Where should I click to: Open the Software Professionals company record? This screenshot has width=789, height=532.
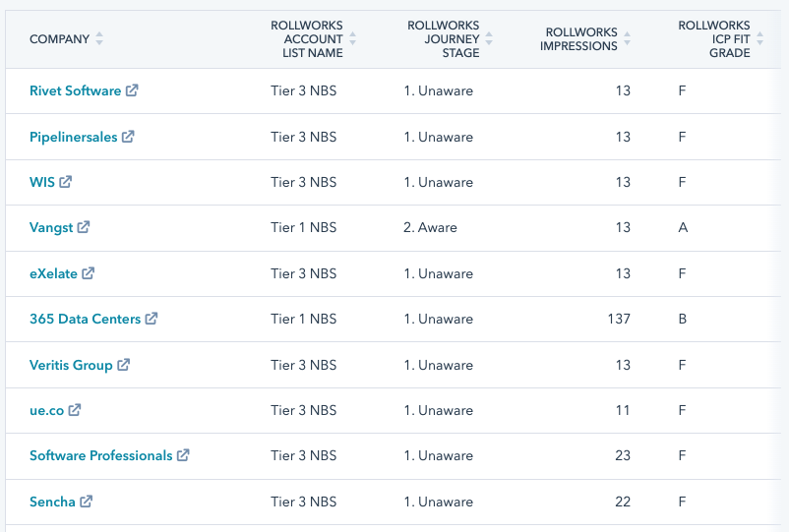(101, 455)
